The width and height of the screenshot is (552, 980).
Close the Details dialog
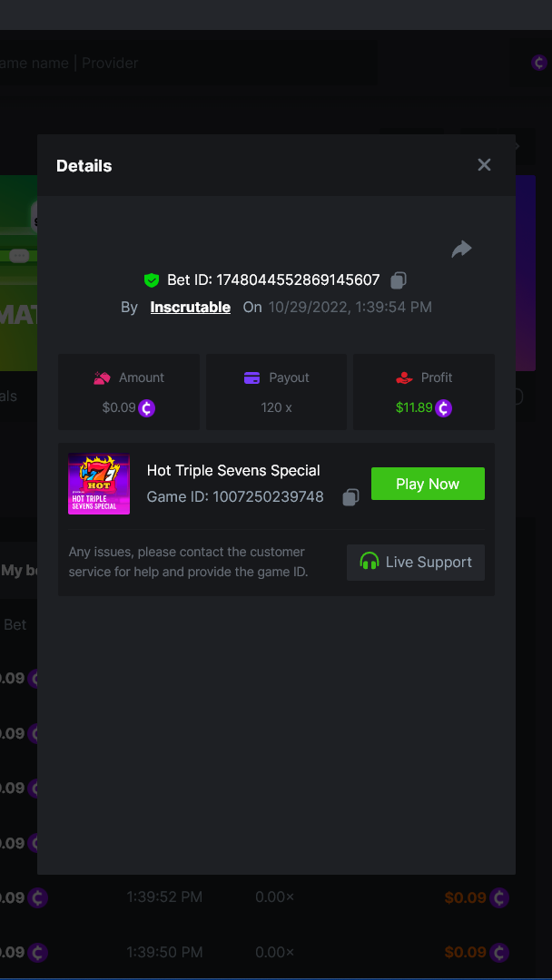(484, 165)
